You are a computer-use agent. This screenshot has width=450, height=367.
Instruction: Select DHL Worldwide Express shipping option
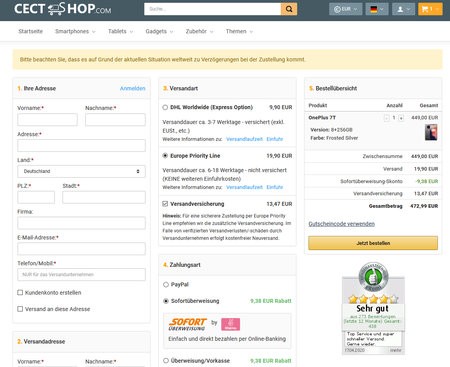click(x=165, y=107)
